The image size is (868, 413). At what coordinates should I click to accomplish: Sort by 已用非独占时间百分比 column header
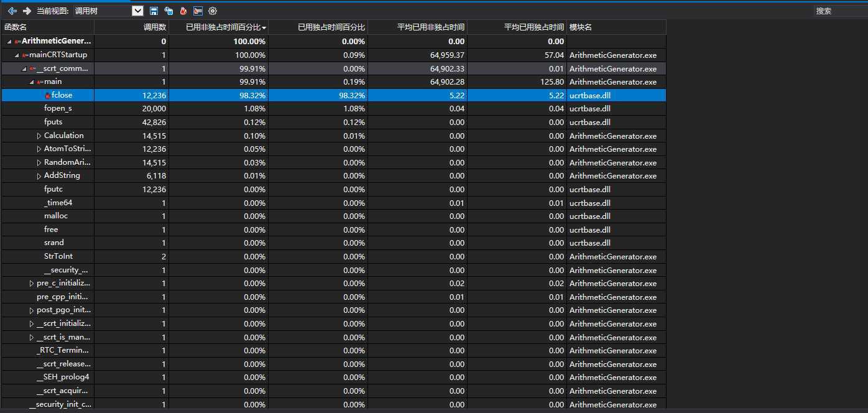[218, 27]
